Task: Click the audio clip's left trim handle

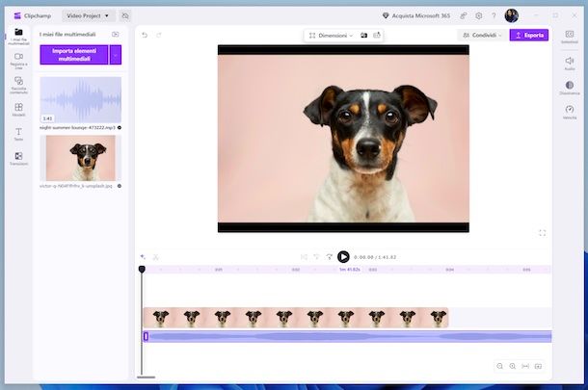Action: pyautogui.click(x=146, y=336)
